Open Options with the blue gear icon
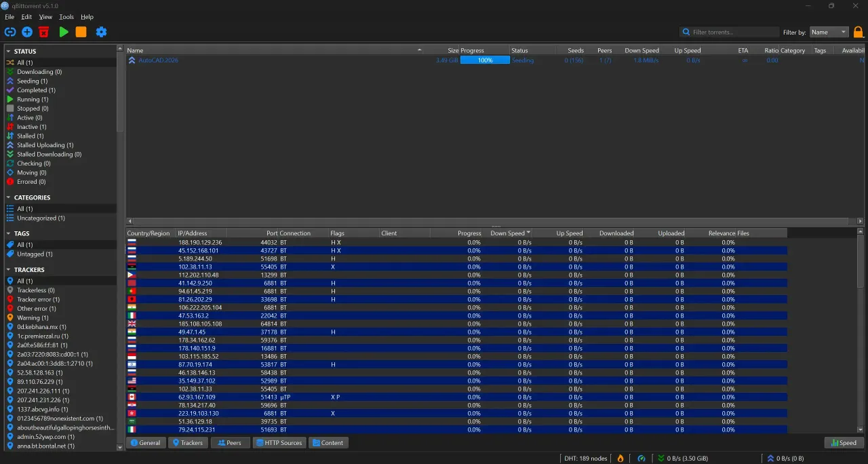This screenshot has height=464, width=868. coord(101,32)
